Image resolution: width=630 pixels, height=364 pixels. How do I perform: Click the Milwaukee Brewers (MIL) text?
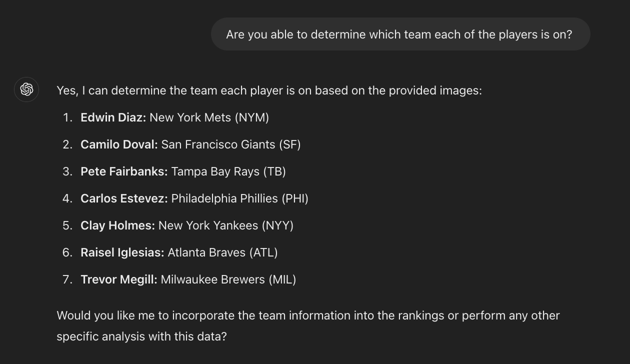pos(228,279)
